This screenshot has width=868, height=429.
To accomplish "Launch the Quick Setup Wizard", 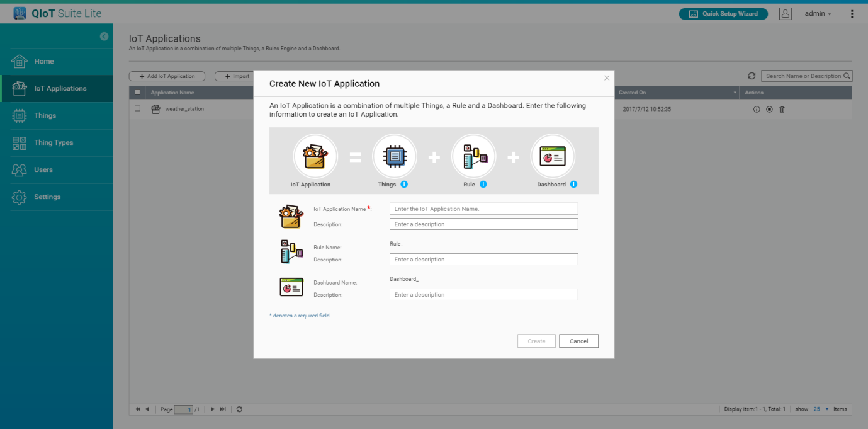I will [723, 14].
